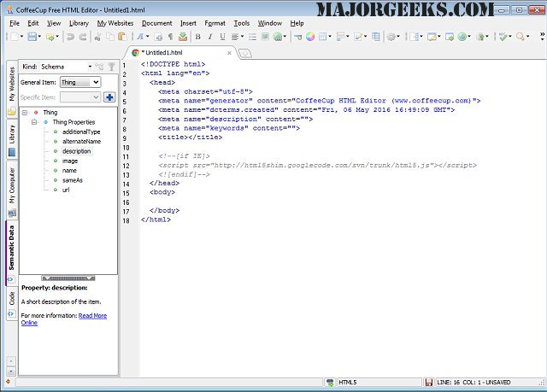The height and width of the screenshot is (392, 547).
Task: Click the paragraph mark icon
Action: (171, 37)
